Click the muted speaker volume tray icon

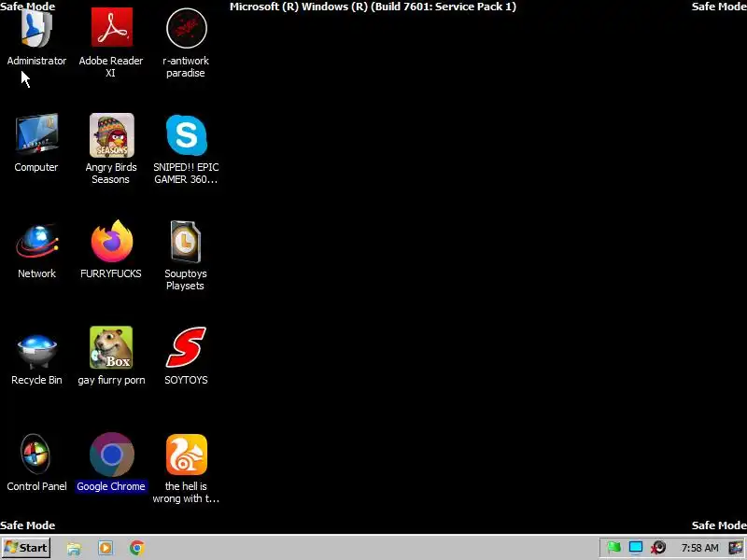tap(658, 548)
